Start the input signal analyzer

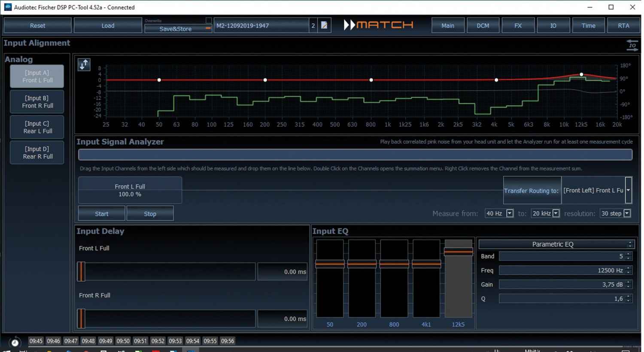(102, 213)
